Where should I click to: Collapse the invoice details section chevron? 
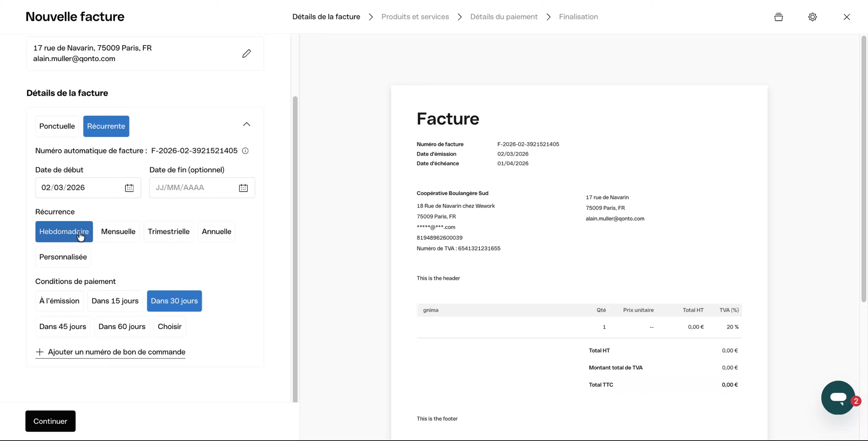pos(246,124)
